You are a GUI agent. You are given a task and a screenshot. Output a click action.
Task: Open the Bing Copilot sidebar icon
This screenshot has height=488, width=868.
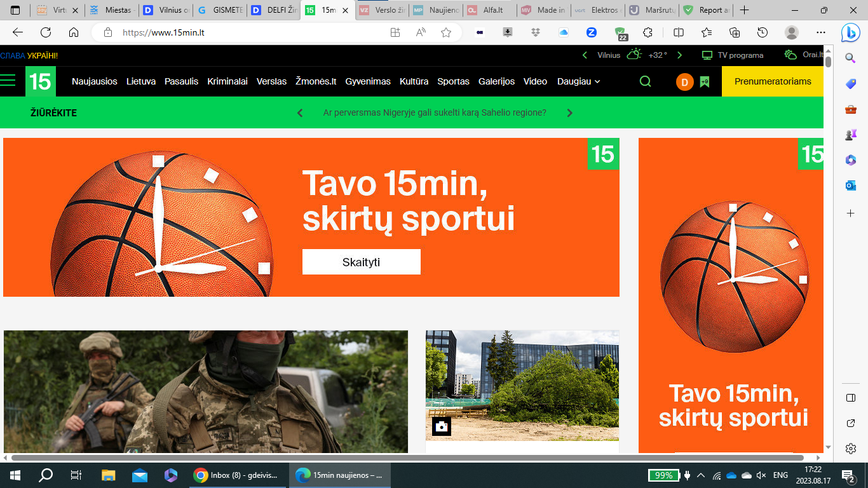click(x=850, y=32)
